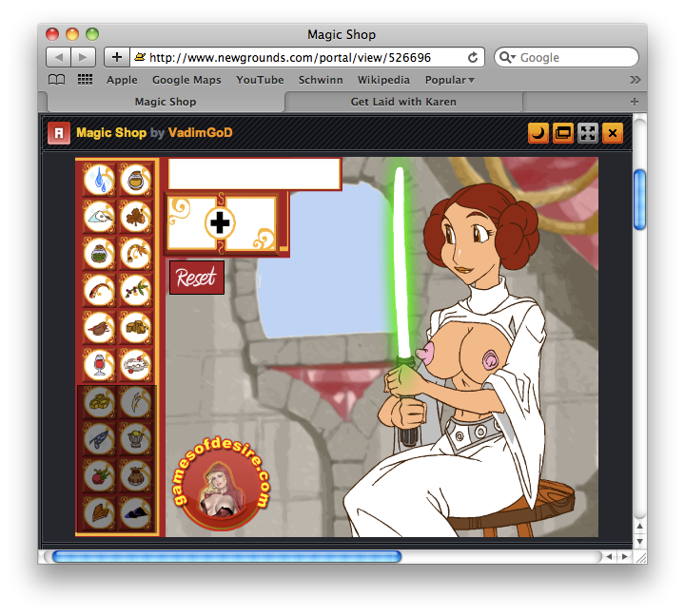Click the locked stone goblet ingredient
This screenshot has width=685, height=616.
point(135,439)
